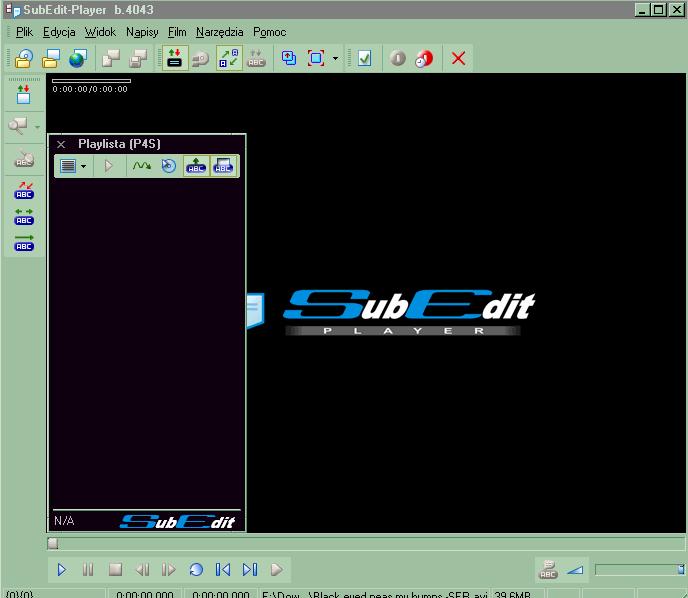Click ABC with converging red arrows icon
Viewport: 688px width, 598px height.
pyautogui.click(x=24, y=190)
